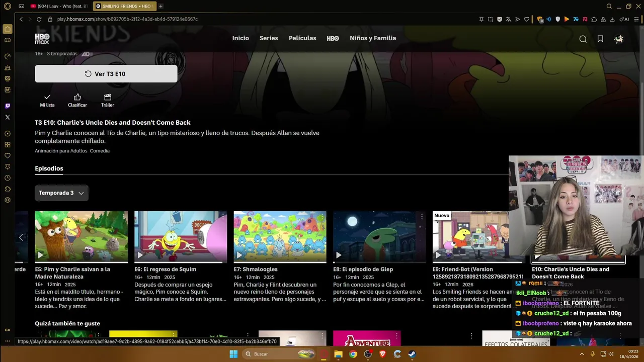Click the translate page icon

coord(509,19)
